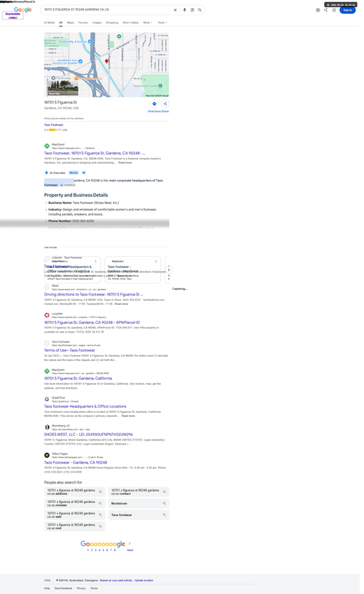Click the blue Sign in button
The height and width of the screenshot is (594, 364).
coord(347,10)
